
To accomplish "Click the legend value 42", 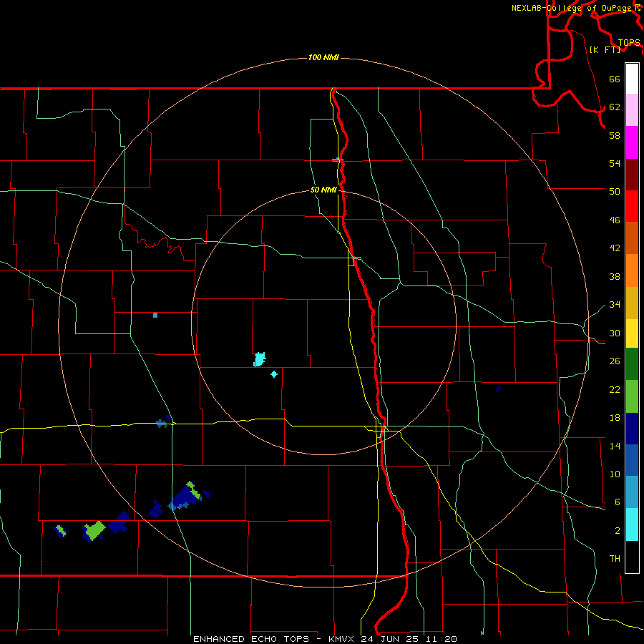I will pos(615,248).
